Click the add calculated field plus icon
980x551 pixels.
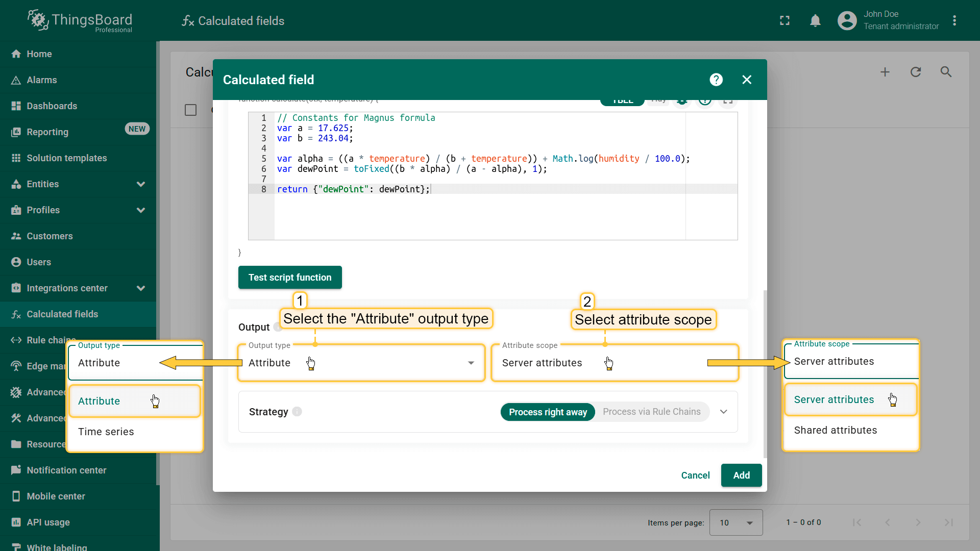click(x=885, y=72)
